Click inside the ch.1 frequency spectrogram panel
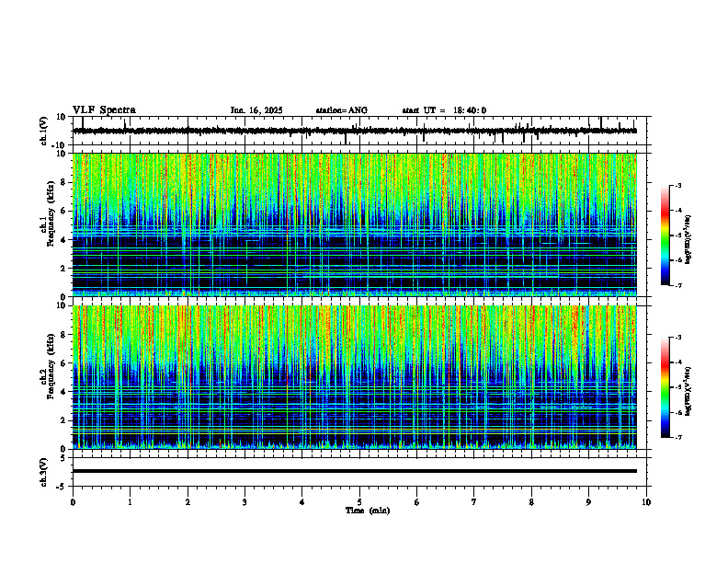The width and height of the screenshot is (728, 563). click(354, 224)
